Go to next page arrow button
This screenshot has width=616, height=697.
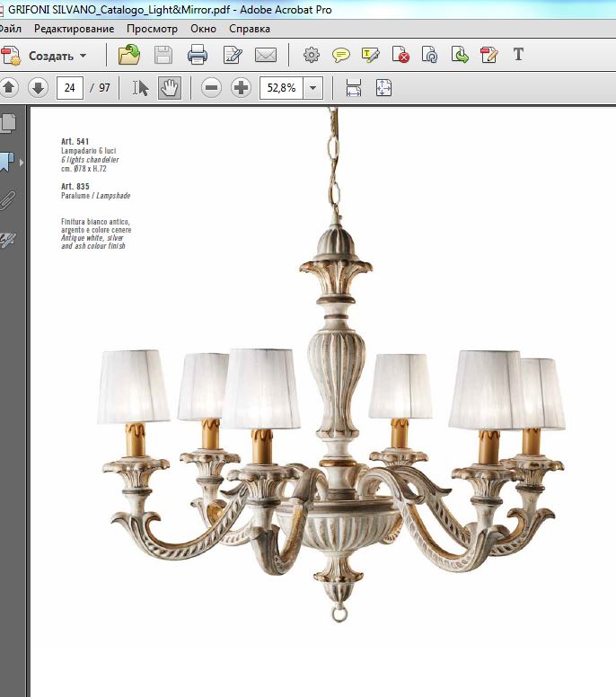[x=38, y=87]
